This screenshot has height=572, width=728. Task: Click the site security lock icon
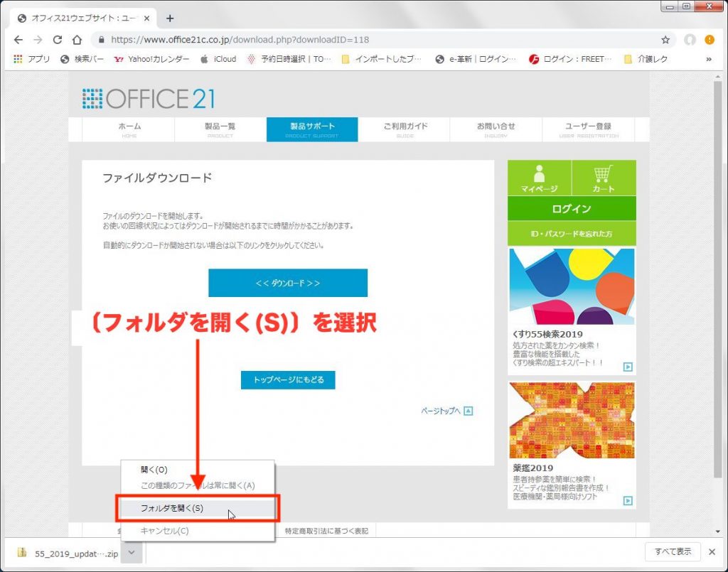(101, 40)
